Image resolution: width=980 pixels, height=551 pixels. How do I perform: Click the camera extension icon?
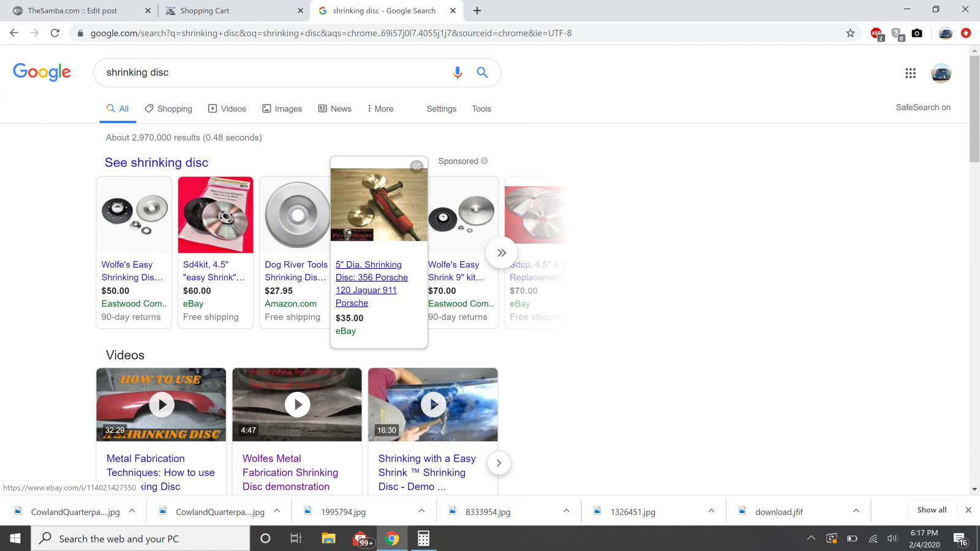pyautogui.click(x=917, y=33)
